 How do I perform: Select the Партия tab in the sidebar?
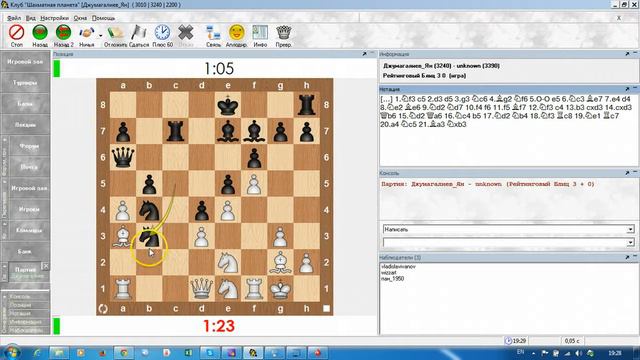(x=25, y=270)
